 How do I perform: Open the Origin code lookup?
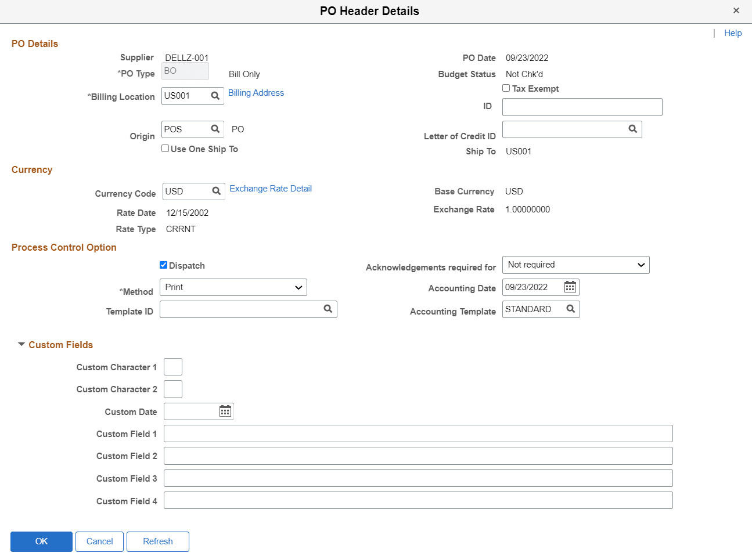click(215, 129)
